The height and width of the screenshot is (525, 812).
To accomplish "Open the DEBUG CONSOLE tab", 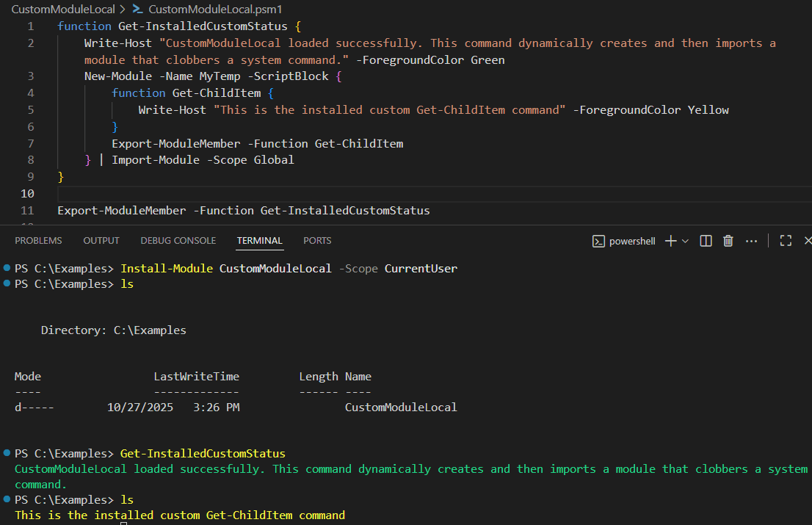I will pyautogui.click(x=178, y=240).
